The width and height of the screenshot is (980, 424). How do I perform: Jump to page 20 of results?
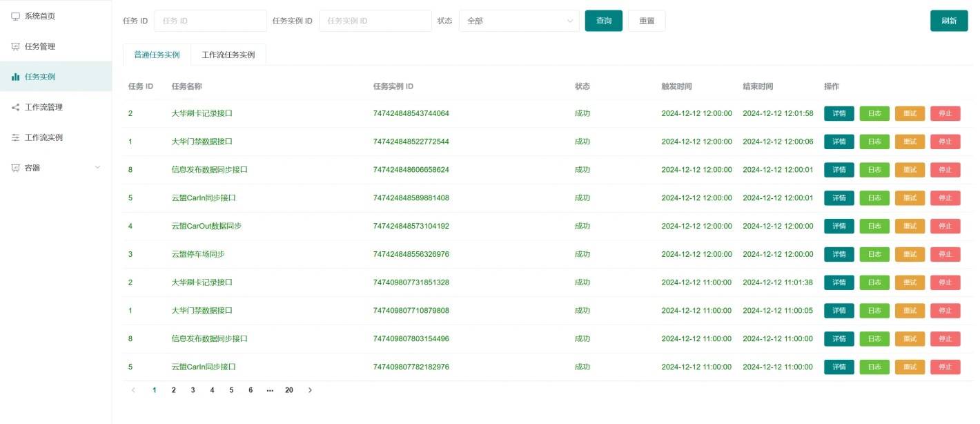pos(289,390)
